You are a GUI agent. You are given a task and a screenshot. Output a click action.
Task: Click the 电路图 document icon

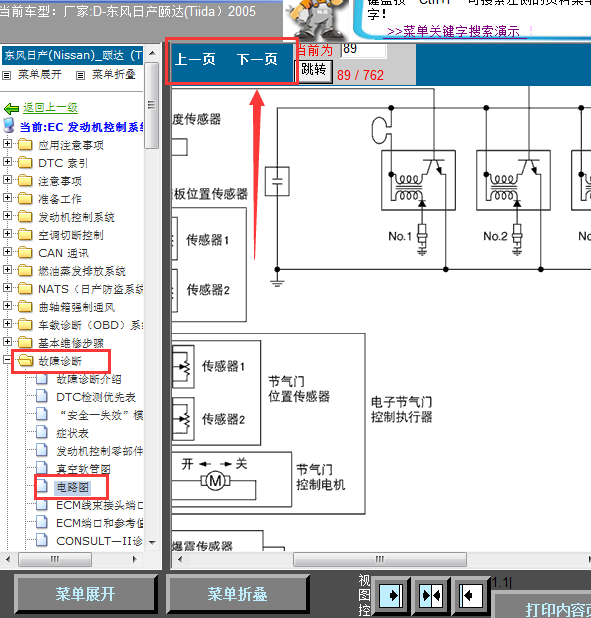coord(42,486)
